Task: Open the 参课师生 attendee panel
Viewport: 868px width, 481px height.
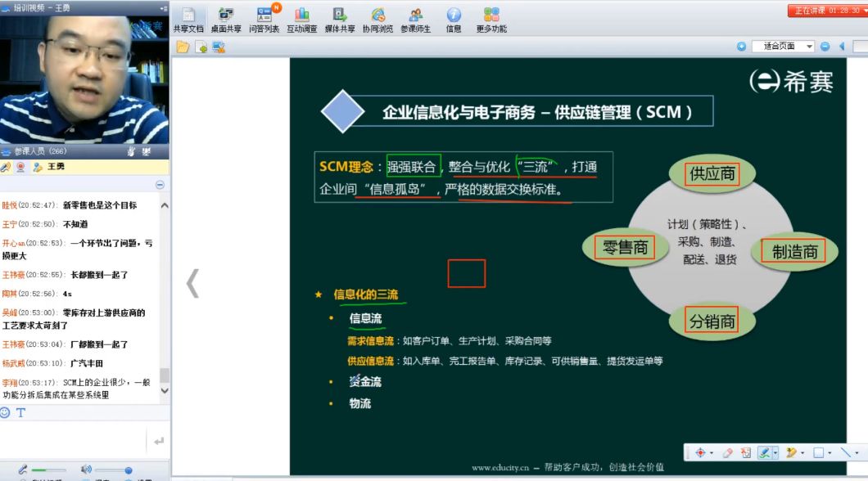Action: pyautogui.click(x=415, y=20)
